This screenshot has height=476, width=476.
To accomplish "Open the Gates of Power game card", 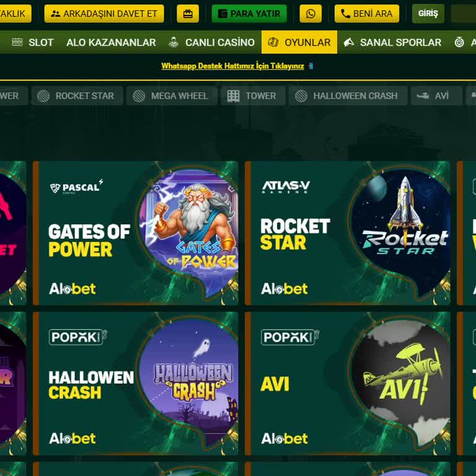I will point(135,233).
